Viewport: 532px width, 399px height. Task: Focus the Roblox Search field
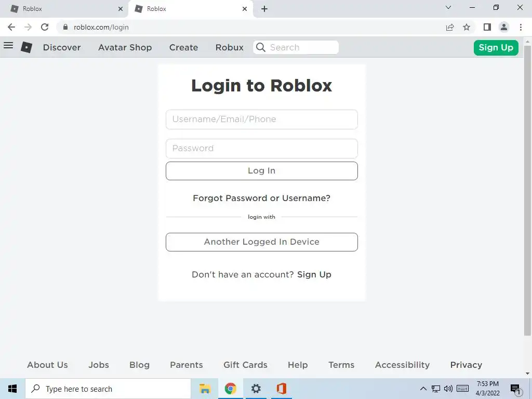point(296,47)
